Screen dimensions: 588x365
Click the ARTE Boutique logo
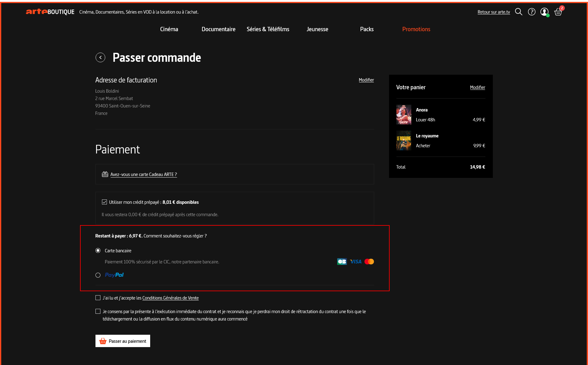click(50, 12)
